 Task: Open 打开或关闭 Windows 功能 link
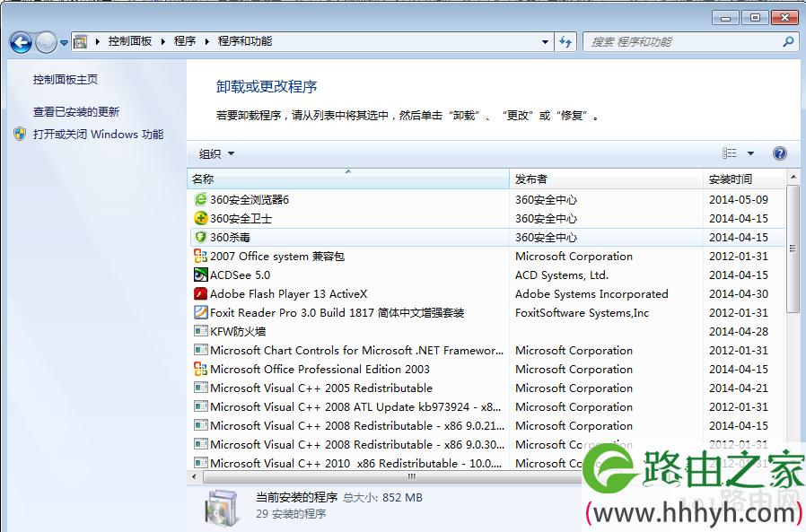tap(98, 135)
